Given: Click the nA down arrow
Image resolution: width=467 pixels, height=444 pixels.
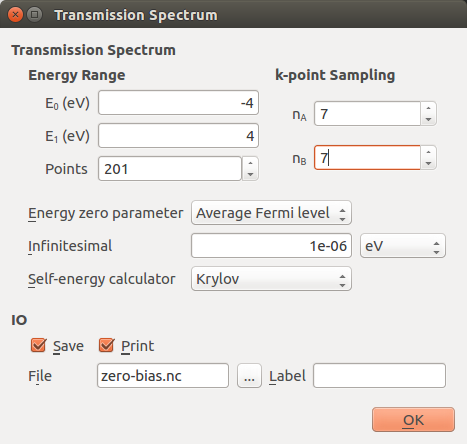Looking at the screenshot, I should click(429, 120).
